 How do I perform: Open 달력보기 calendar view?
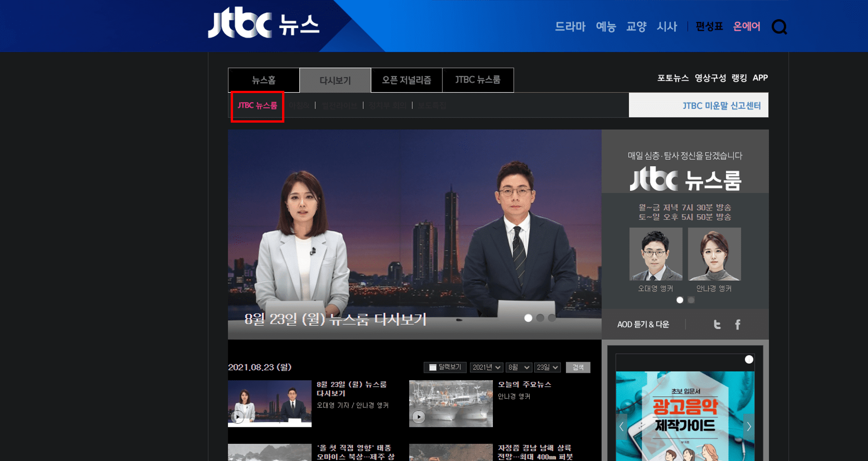click(x=445, y=367)
